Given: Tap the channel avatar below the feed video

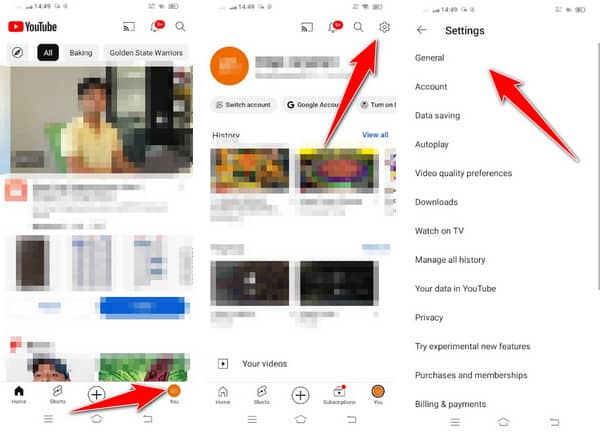Looking at the screenshot, I should tap(16, 191).
